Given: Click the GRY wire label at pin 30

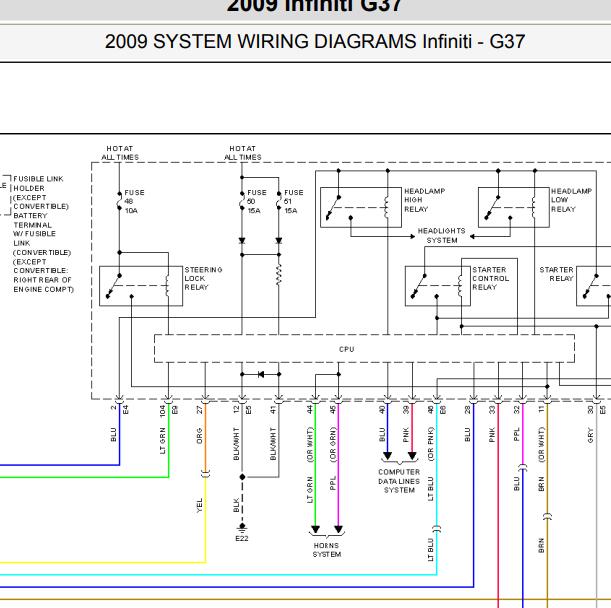Looking at the screenshot, I should coord(590,436).
